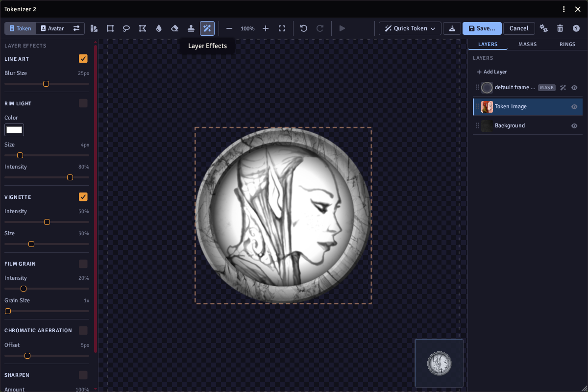Click the redo arrow icon
Viewport: 588px width, 392px height.
tap(320, 28)
